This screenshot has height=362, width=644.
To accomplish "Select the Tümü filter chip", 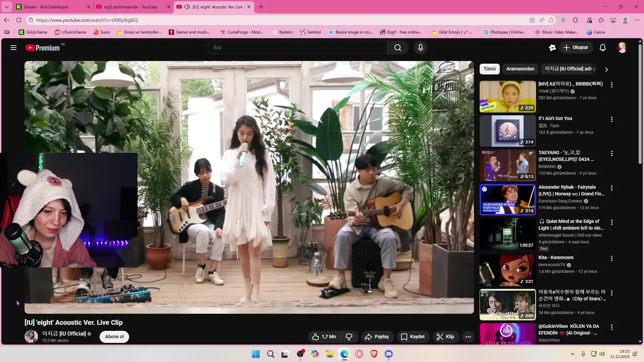I will tap(490, 69).
